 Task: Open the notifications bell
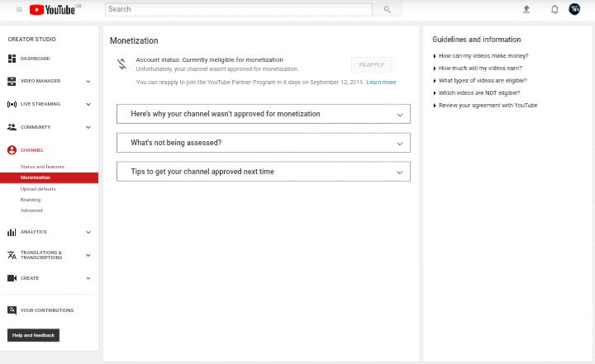[x=555, y=9]
